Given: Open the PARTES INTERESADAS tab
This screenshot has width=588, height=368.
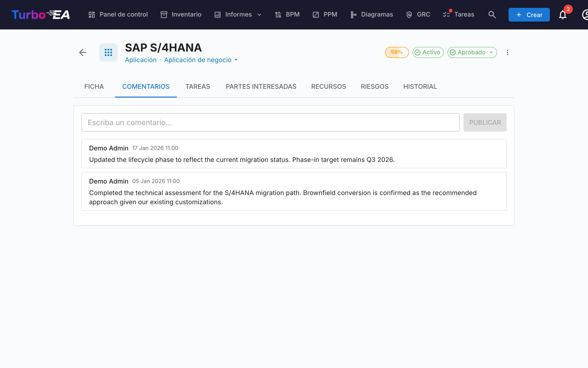Looking at the screenshot, I should tap(261, 87).
